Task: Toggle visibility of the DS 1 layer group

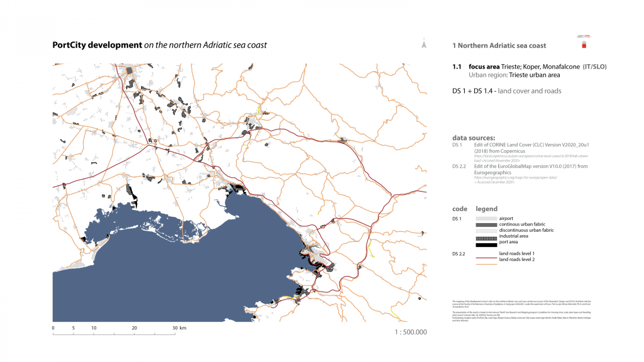Action: click(457, 218)
